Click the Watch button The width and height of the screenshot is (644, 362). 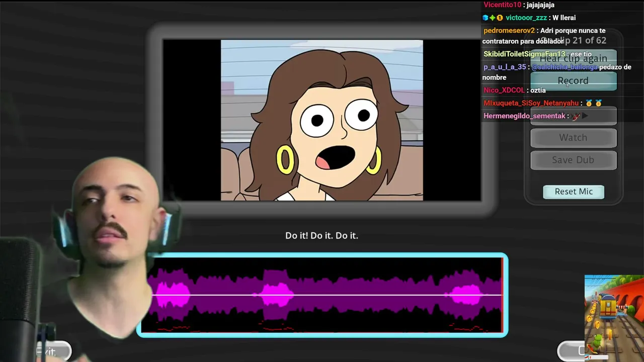[x=573, y=138]
